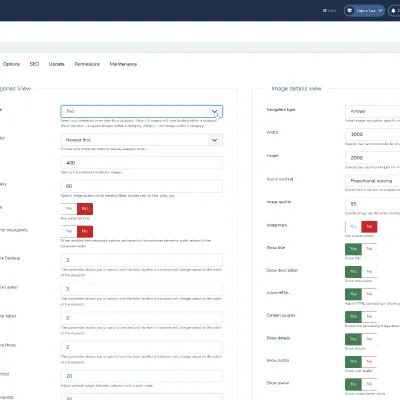Toggle the Allow HTML switch
Screen dimensions: 400x400
tap(361, 294)
